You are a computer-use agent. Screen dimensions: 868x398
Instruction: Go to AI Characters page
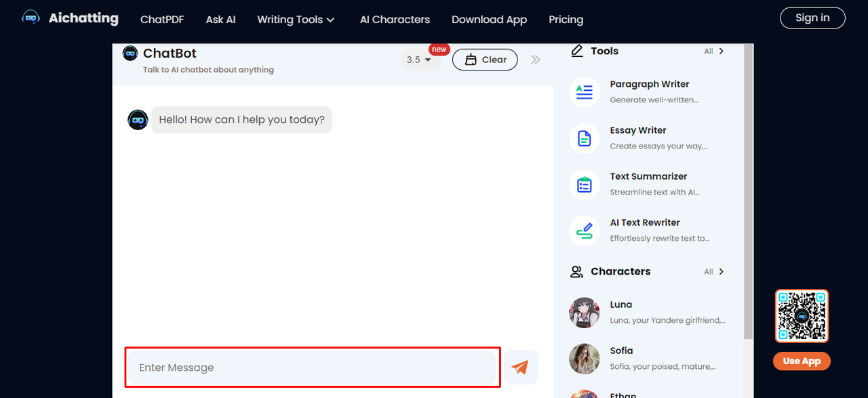click(x=395, y=20)
